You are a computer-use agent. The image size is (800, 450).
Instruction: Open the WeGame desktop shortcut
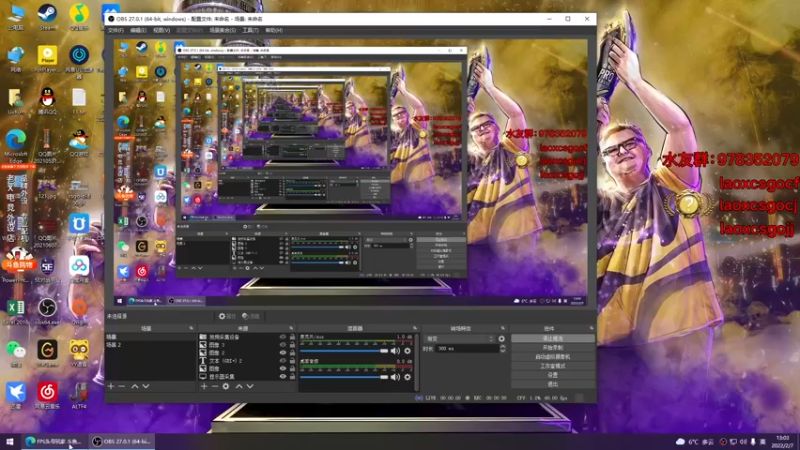click(47, 350)
